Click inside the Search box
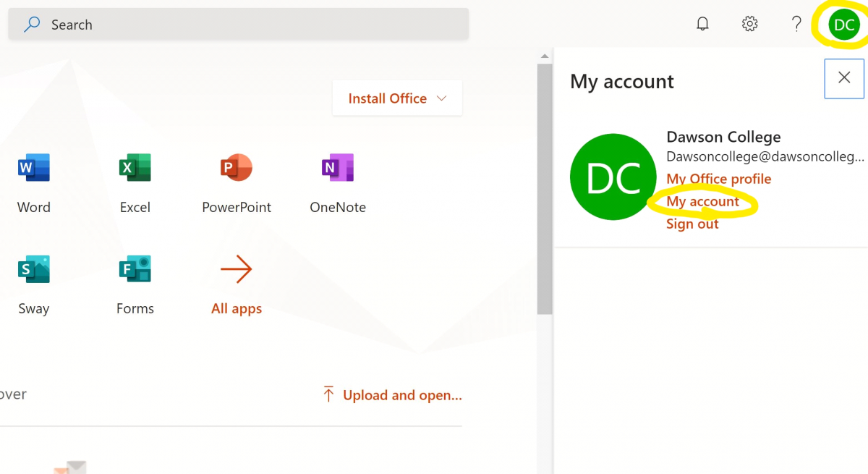The height and width of the screenshot is (474, 868). click(239, 25)
